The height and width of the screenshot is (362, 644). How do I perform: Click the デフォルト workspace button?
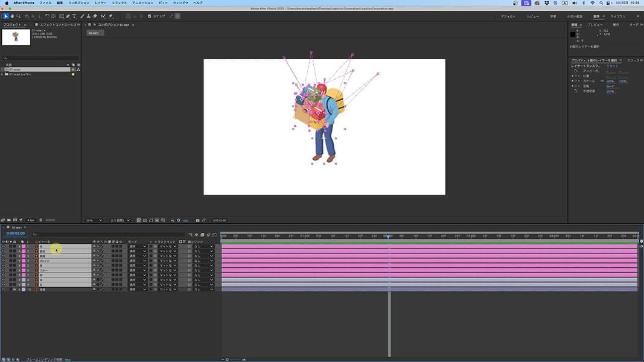(x=508, y=16)
